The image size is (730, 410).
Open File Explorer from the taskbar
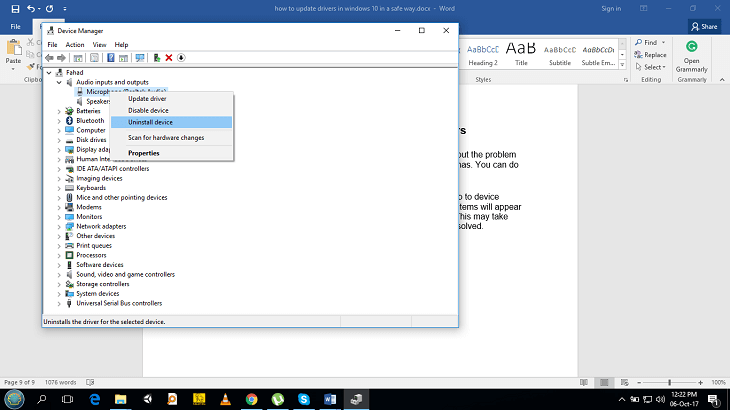coord(121,399)
